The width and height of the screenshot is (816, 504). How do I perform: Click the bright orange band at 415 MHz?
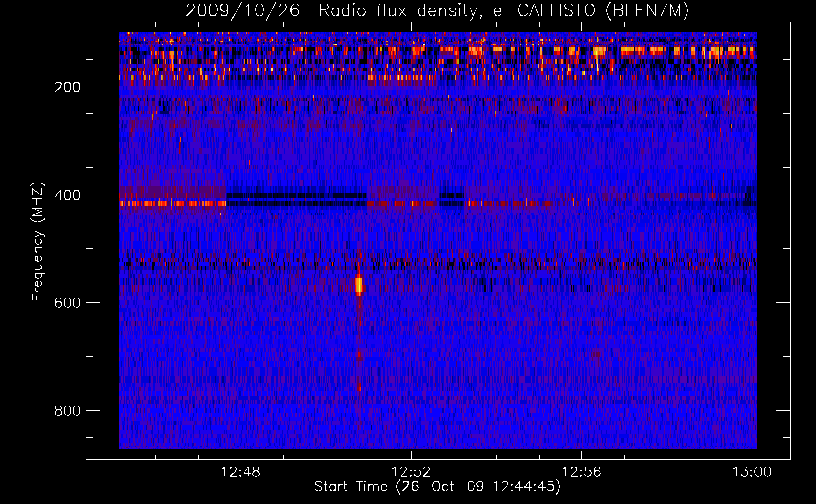pos(172,203)
